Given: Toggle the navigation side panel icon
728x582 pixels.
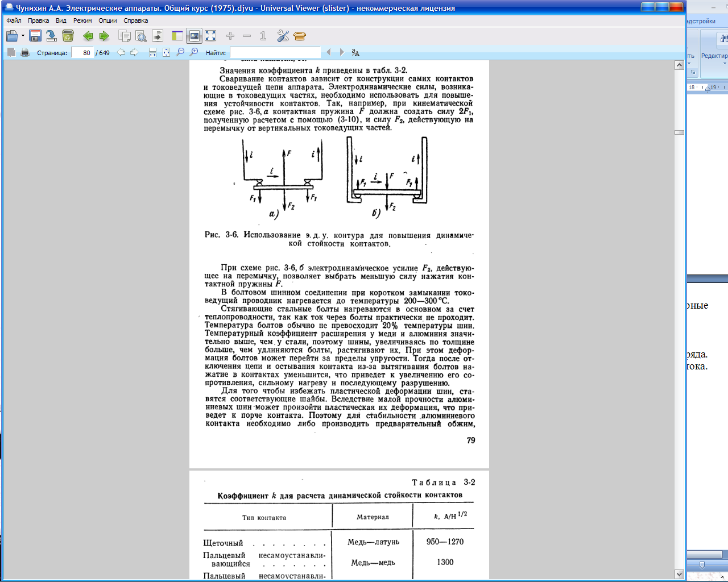Looking at the screenshot, I should pyautogui.click(x=177, y=36).
